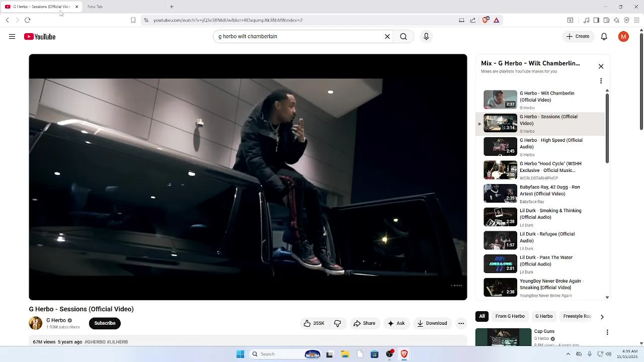This screenshot has height=362, width=644.
Task: Dislike the Sessions video
Action: point(338,323)
